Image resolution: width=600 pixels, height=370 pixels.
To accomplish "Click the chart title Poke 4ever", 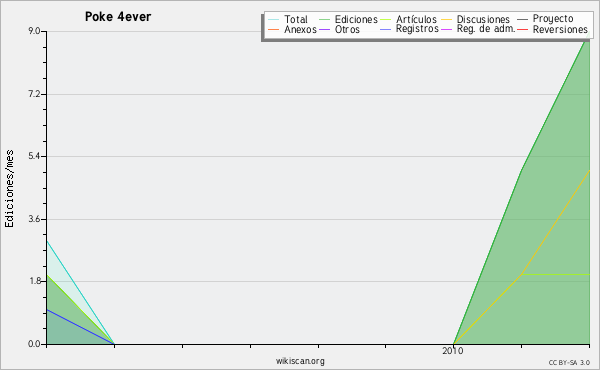I will pos(118,17).
